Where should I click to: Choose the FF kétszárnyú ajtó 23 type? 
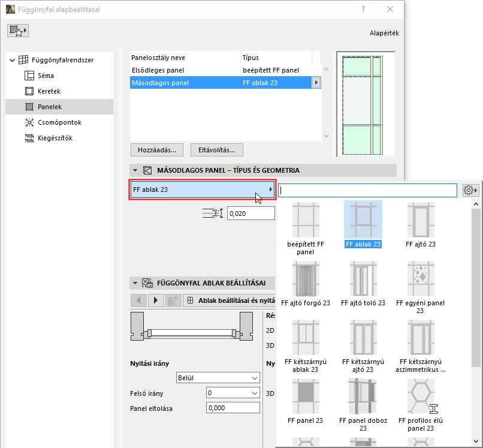(363, 346)
